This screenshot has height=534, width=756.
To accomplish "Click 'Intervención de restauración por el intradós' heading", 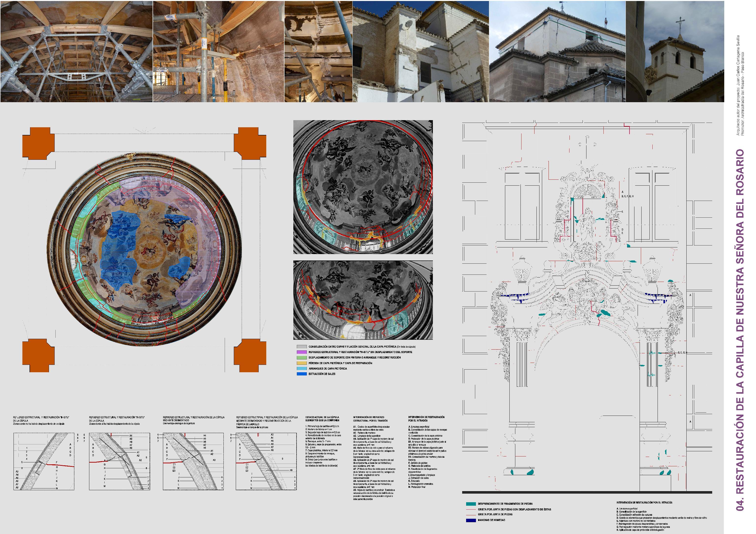I will pos(426,418).
